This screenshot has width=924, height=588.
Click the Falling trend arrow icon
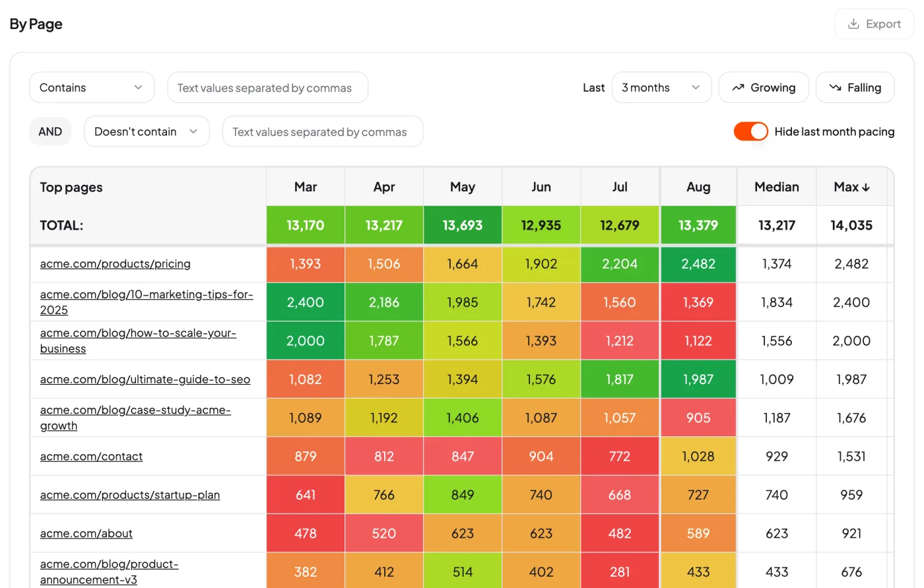836,88
